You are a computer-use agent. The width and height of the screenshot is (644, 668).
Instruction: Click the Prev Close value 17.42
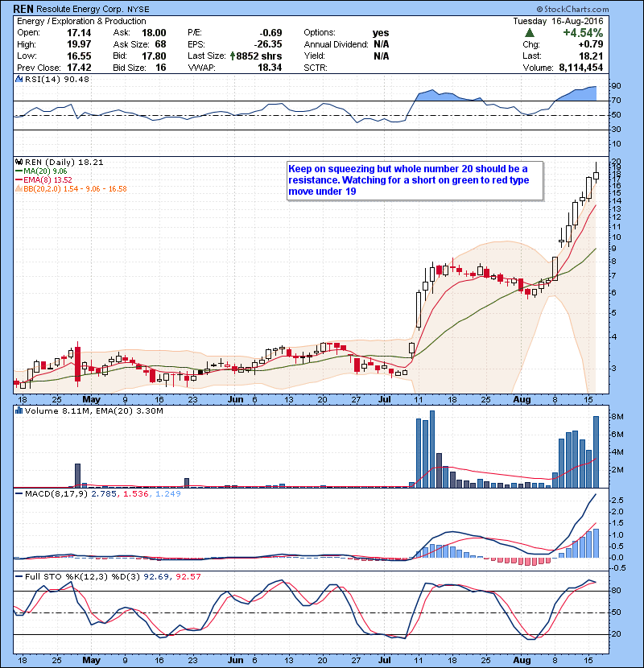pos(79,68)
